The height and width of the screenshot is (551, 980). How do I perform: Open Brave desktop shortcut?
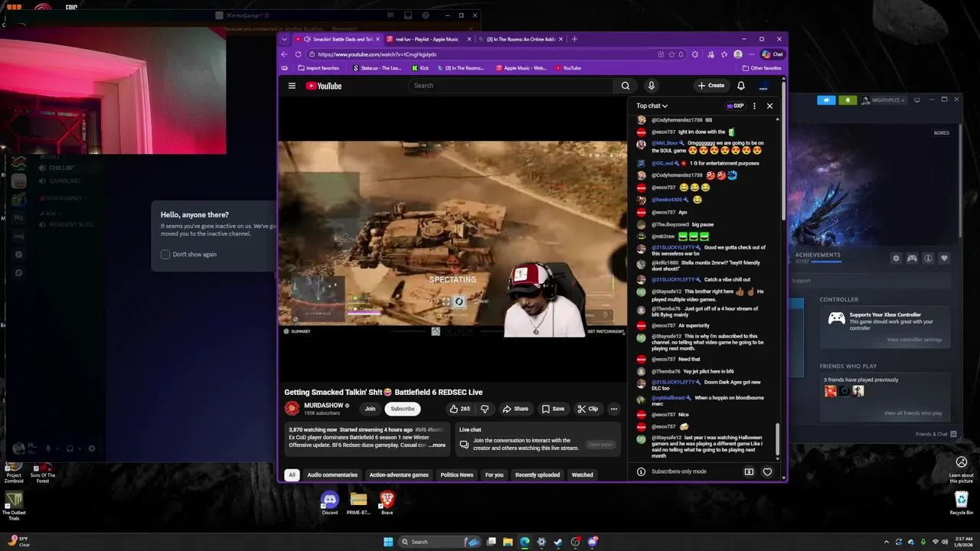(387, 503)
